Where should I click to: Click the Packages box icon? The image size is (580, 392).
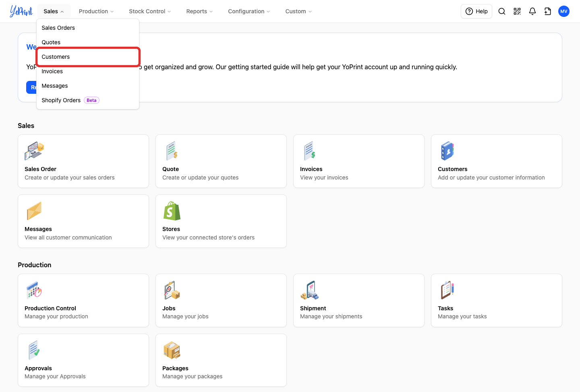[x=172, y=350]
